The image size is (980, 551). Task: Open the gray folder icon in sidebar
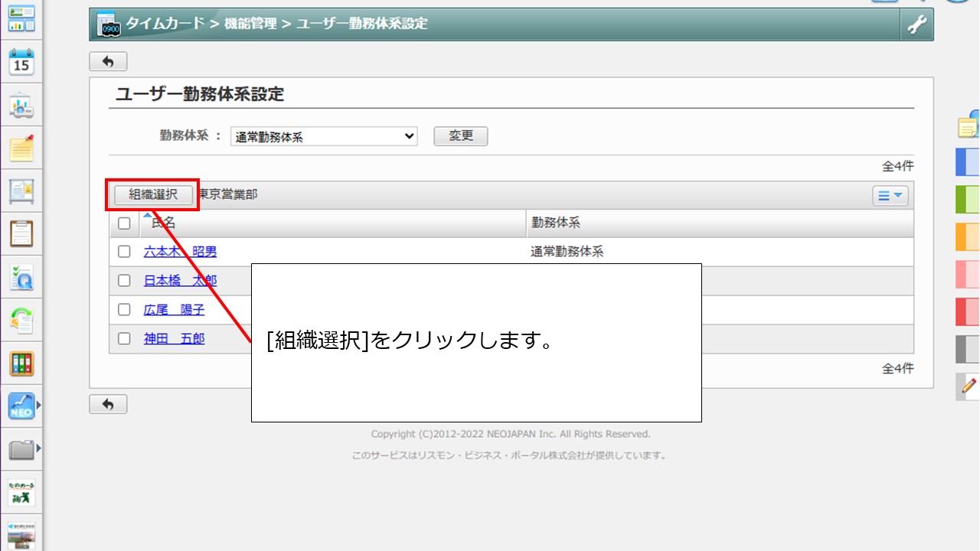21,449
